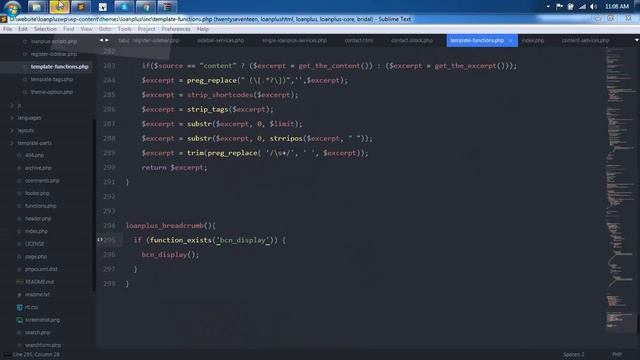Open the tab list dropdown arrow
This screenshot has height=360, width=640.
click(x=636, y=40)
